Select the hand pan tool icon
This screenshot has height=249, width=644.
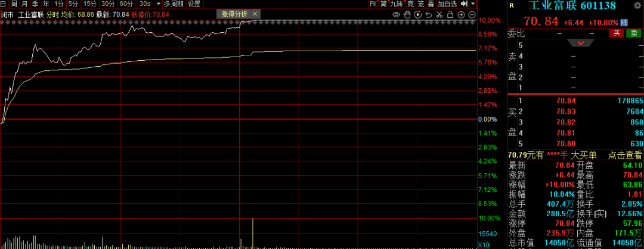point(407,15)
